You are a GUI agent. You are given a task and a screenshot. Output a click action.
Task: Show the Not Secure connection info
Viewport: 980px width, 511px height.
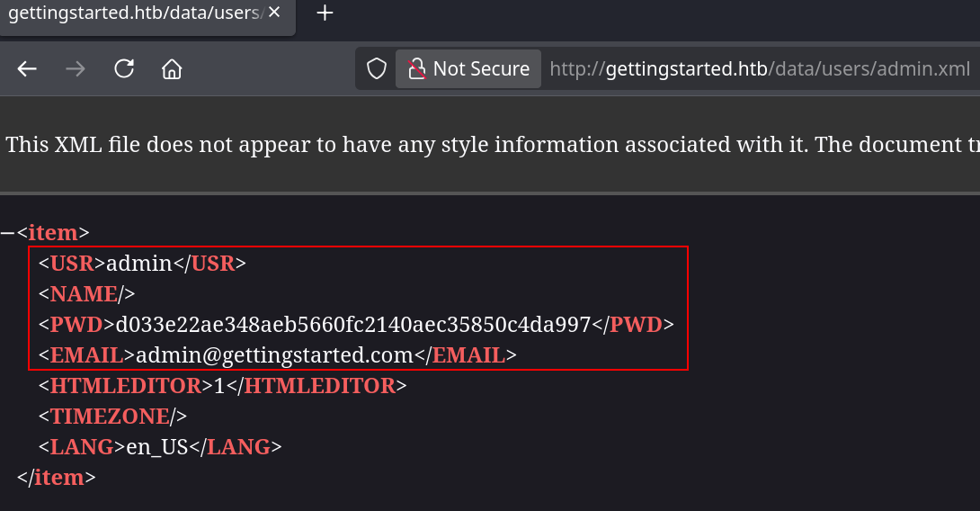point(468,69)
